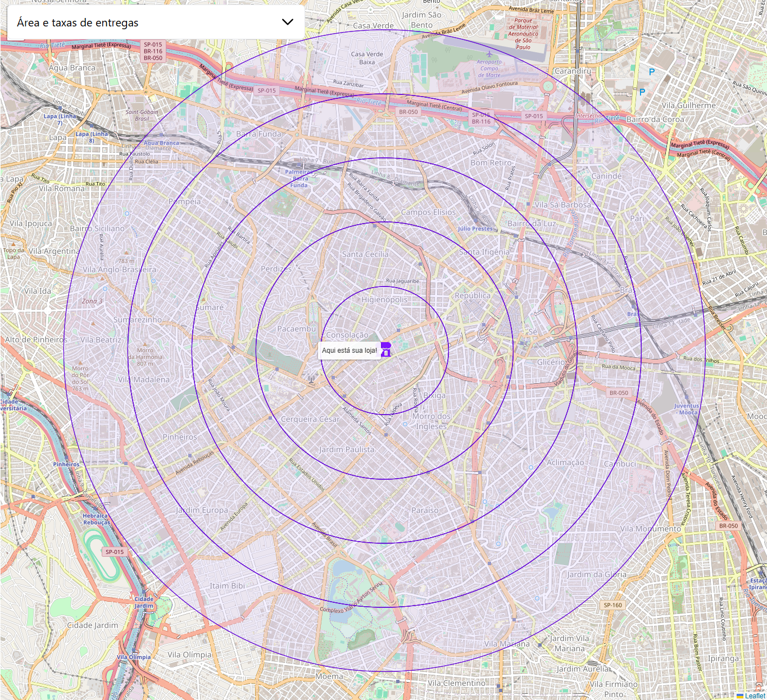Click the Higienópolis neighborhood label
The height and width of the screenshot is (700, 767).
384,299
